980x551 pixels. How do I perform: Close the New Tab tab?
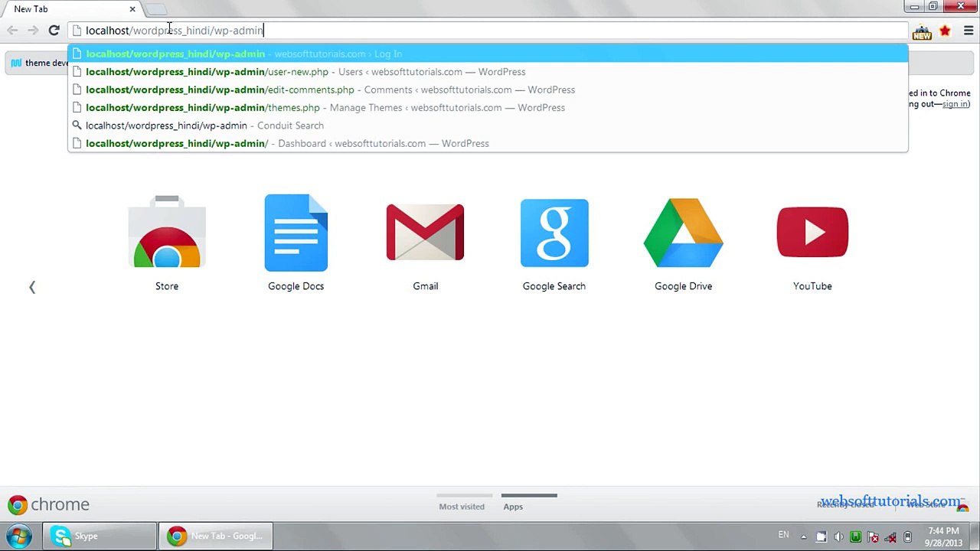tap(132, 9)
